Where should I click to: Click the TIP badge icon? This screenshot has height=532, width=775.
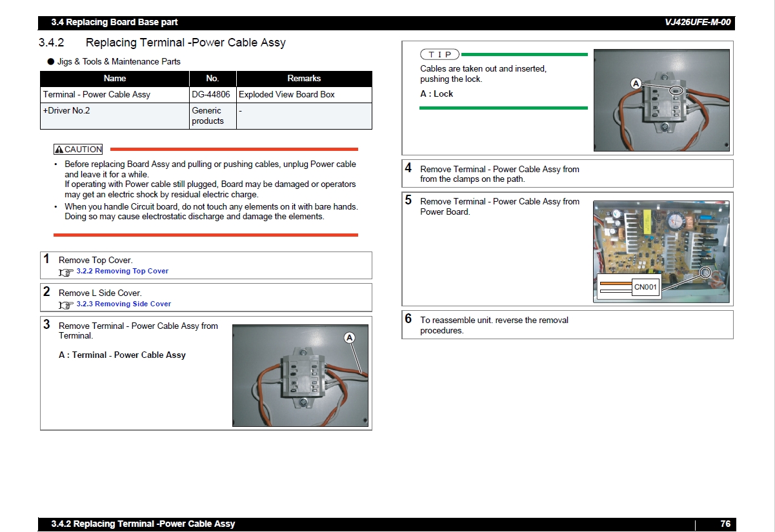coord(439,55)
